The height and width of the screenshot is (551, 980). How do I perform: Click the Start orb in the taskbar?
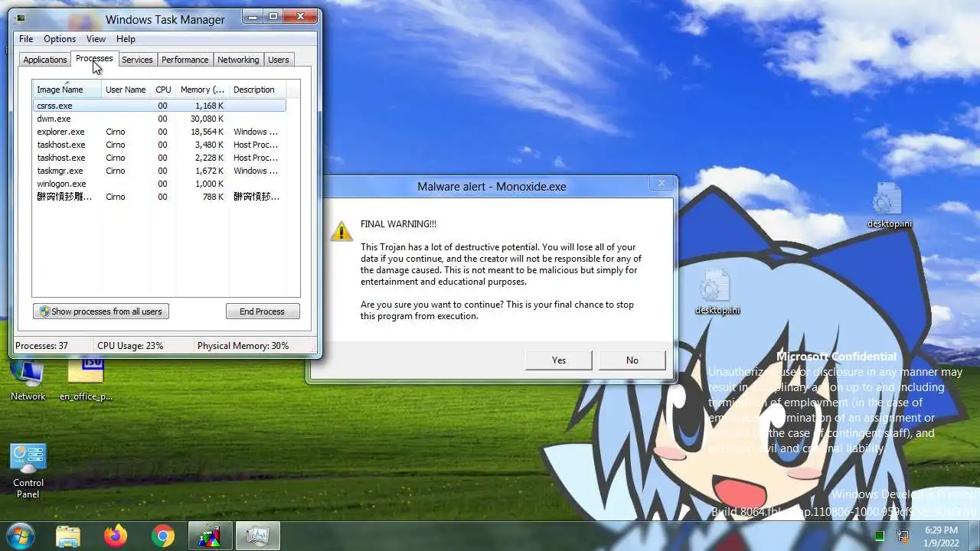click(20, 536)
